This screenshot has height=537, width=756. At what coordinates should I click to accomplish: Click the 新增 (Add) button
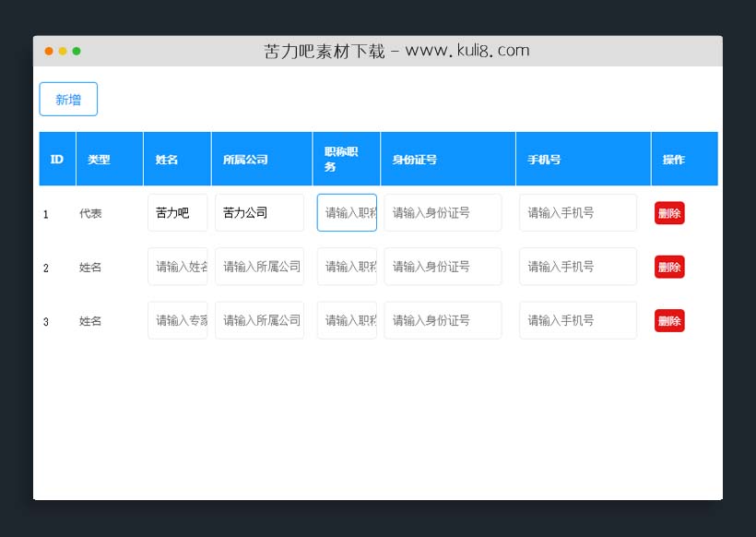pyautogui.click(x=67, y=99)
